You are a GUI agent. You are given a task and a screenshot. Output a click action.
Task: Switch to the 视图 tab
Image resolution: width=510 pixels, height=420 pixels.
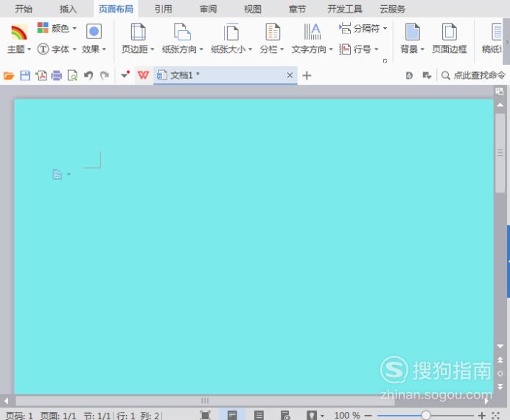tap(253, 9)
